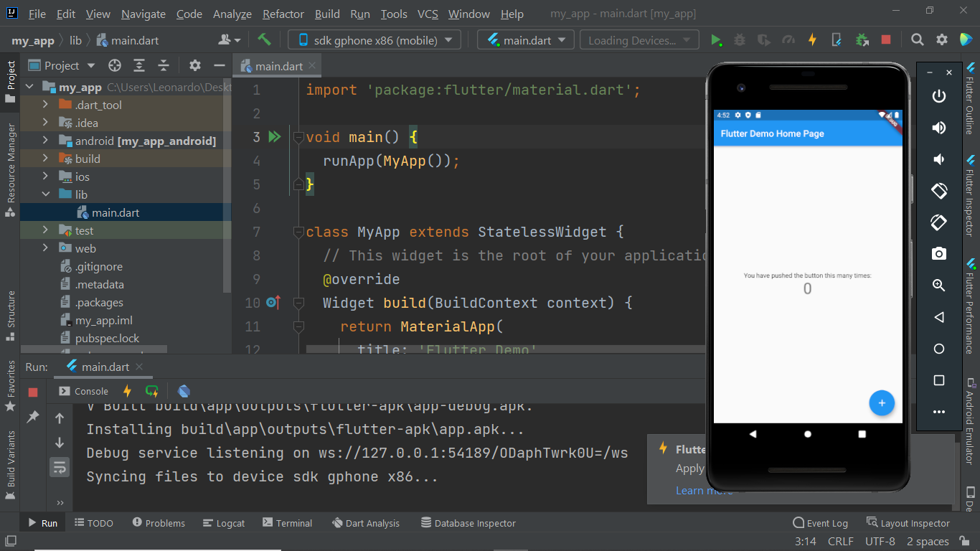Viewport: 980px width, 551px height.
Task: Take a screenshot using the emulator camera icon
Action: click(938, 253)
